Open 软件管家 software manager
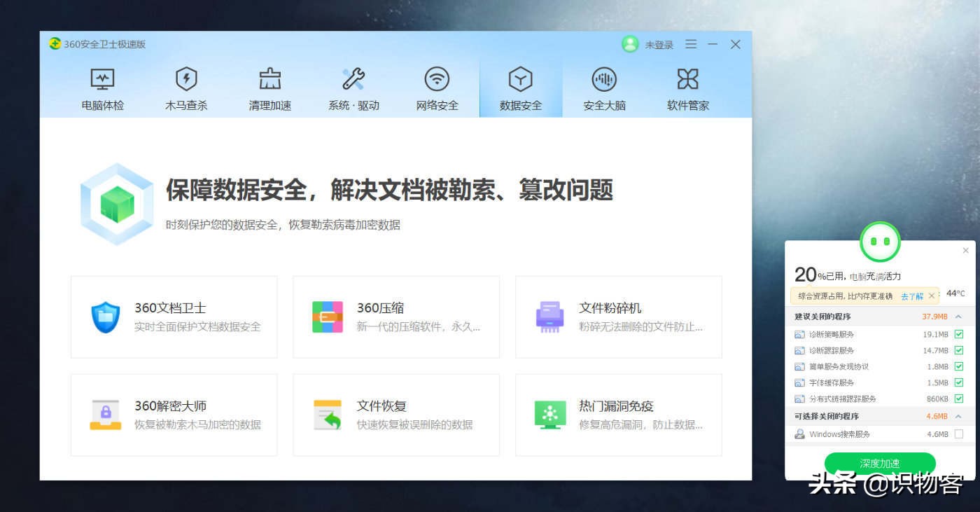This screenshot has width=980, height=512. coord(687,88)
